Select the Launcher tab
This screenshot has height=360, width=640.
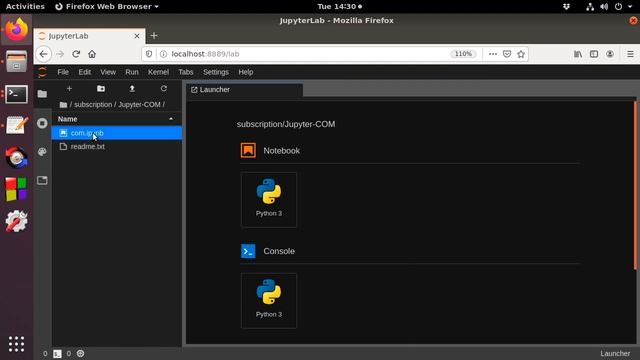point(244,90)
